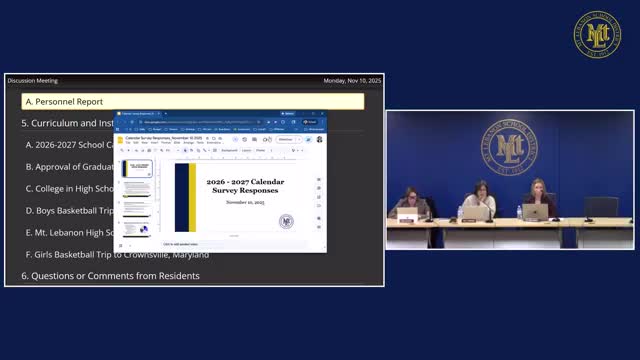This screenshot has width=640, height=360.
Task: Open the second side-panel icon on the right
Action: 319,188
